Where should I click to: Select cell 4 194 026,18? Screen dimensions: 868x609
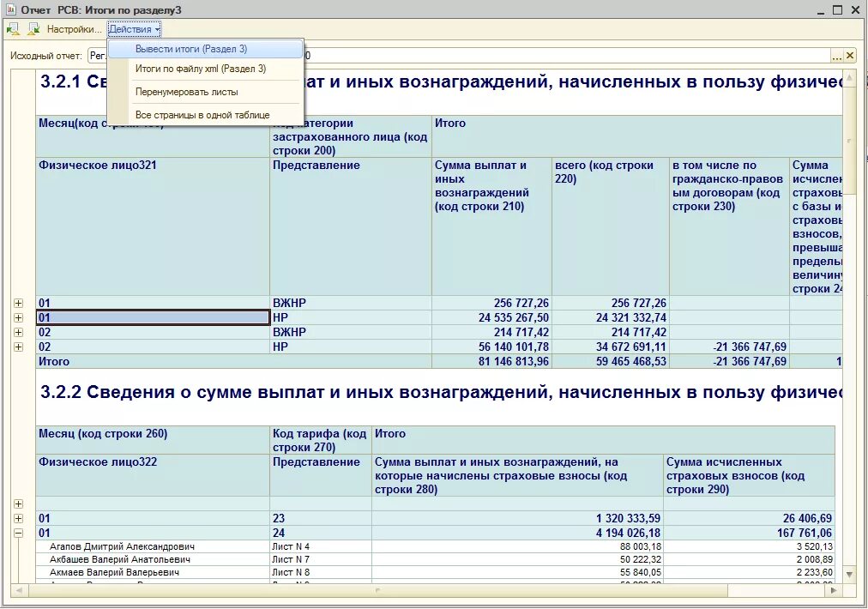(x=517, y=534)
